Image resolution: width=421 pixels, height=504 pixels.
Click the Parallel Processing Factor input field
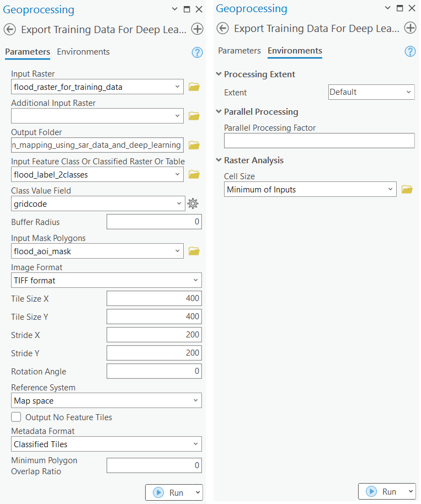319,141
